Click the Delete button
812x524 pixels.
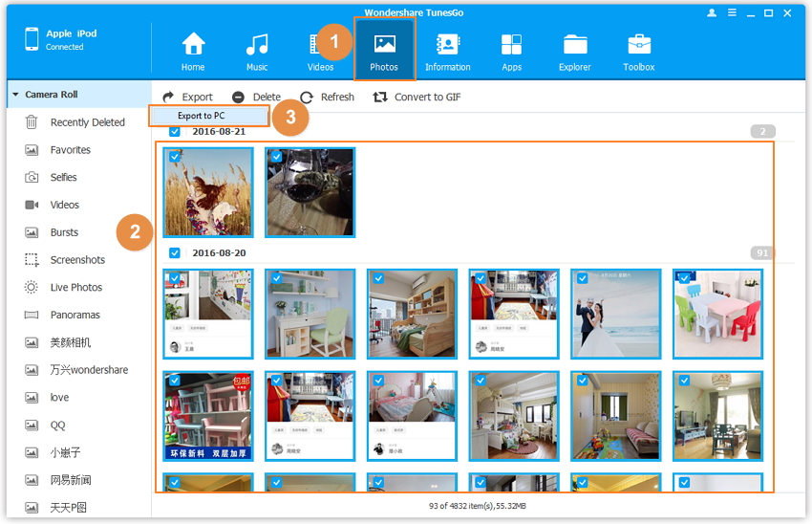[256, 98]
